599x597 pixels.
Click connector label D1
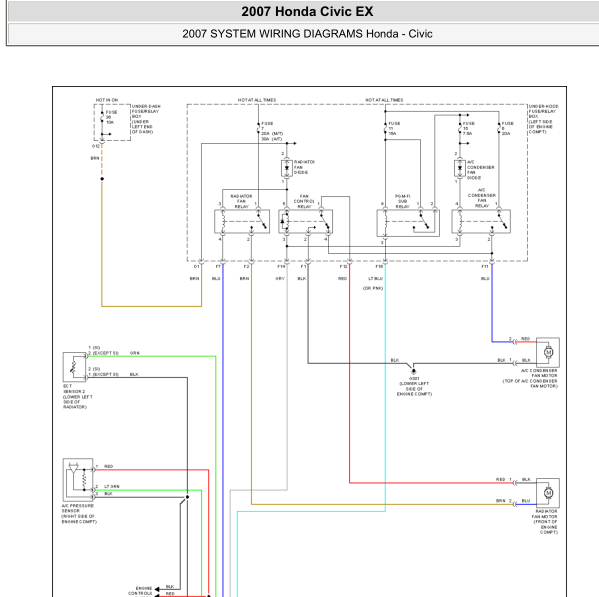pyautogui.click(x=196, y=267)
